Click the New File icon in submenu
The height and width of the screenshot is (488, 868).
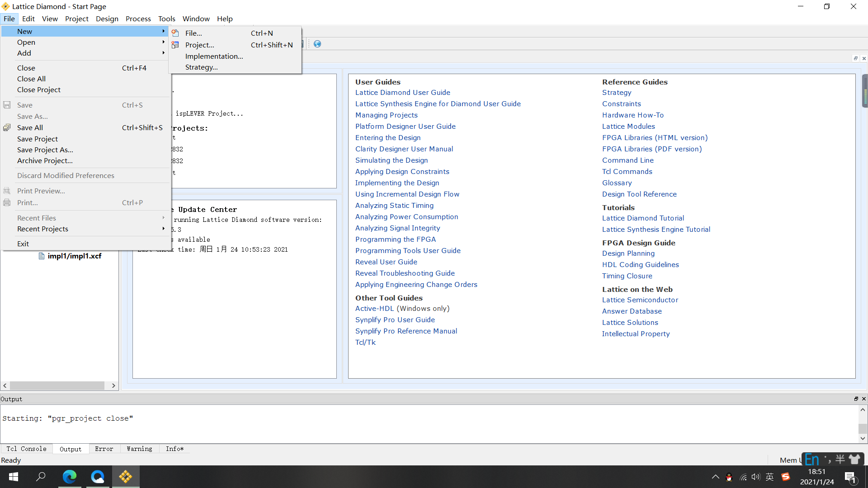coord(175,33)
